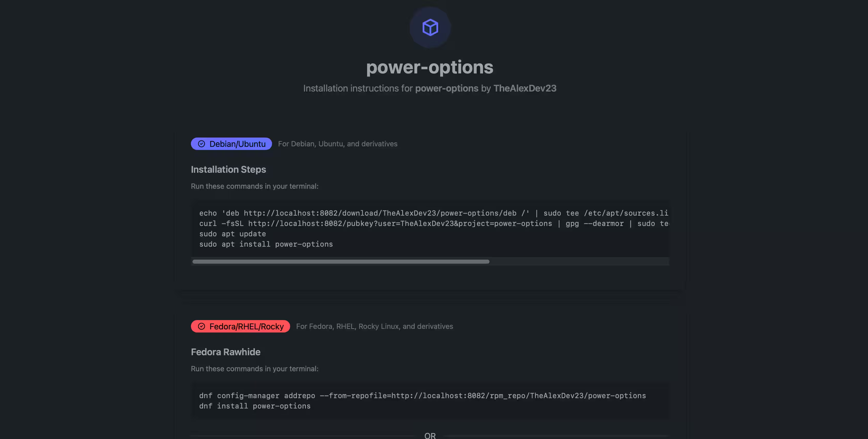Select the Fedora/RHEL/Rocky badge
The width and height of the screenshot is (868, 439).
[x=240, y=326]
